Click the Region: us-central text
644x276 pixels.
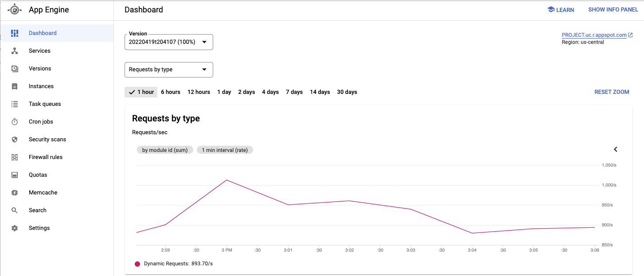click(x=583, y=42)
